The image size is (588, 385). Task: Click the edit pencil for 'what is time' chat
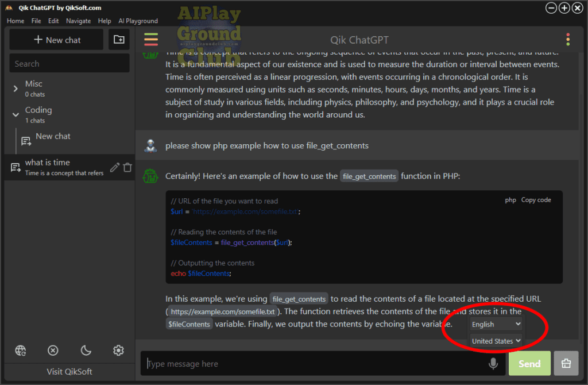(x=114, y=167)
